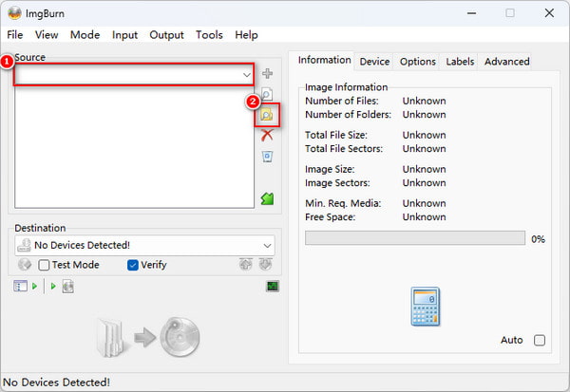Click the 0% progress bar
The height and width of the screenshot is (392, 570).
pos(415,238)
